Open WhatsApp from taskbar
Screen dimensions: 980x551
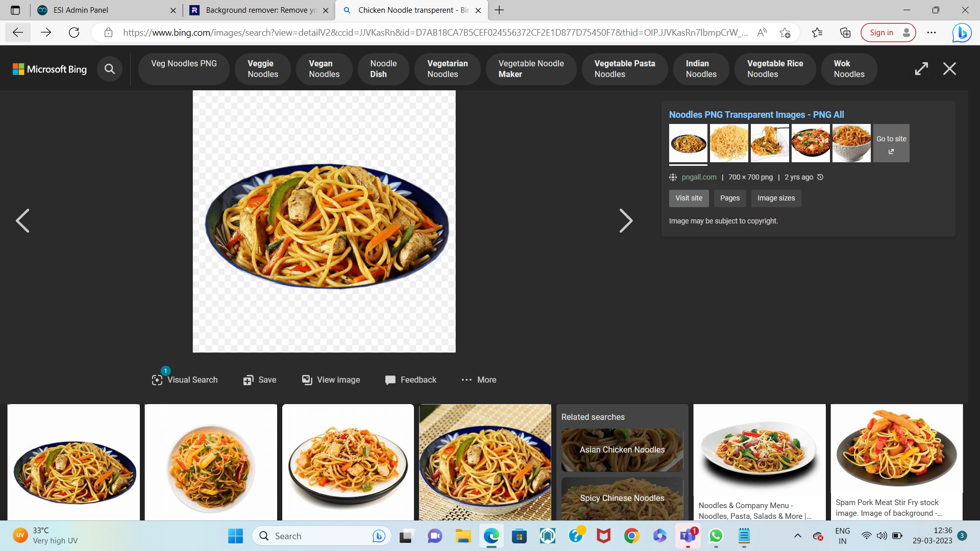click(x=716, y=536)
